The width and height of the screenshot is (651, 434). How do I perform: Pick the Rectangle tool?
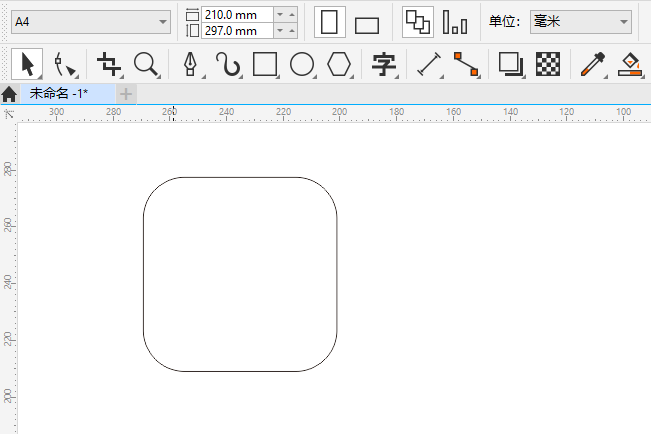[x=264, y=65]
